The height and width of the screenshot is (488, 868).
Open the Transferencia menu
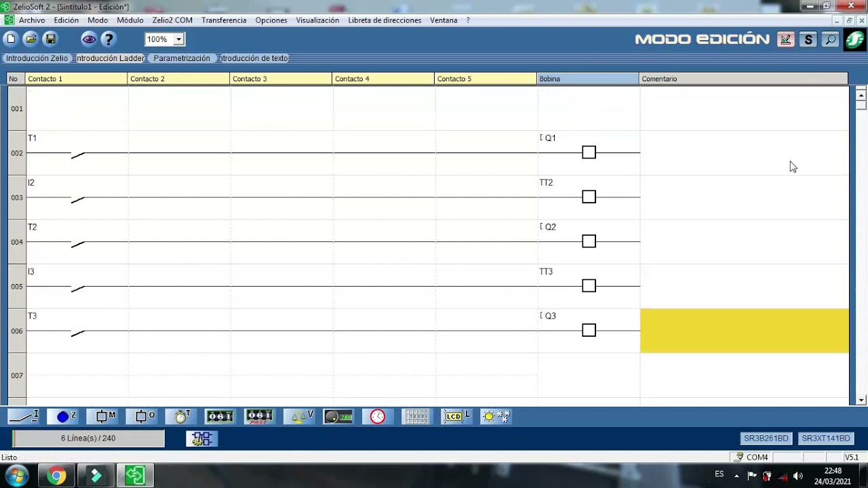click(x=224, y=20)
